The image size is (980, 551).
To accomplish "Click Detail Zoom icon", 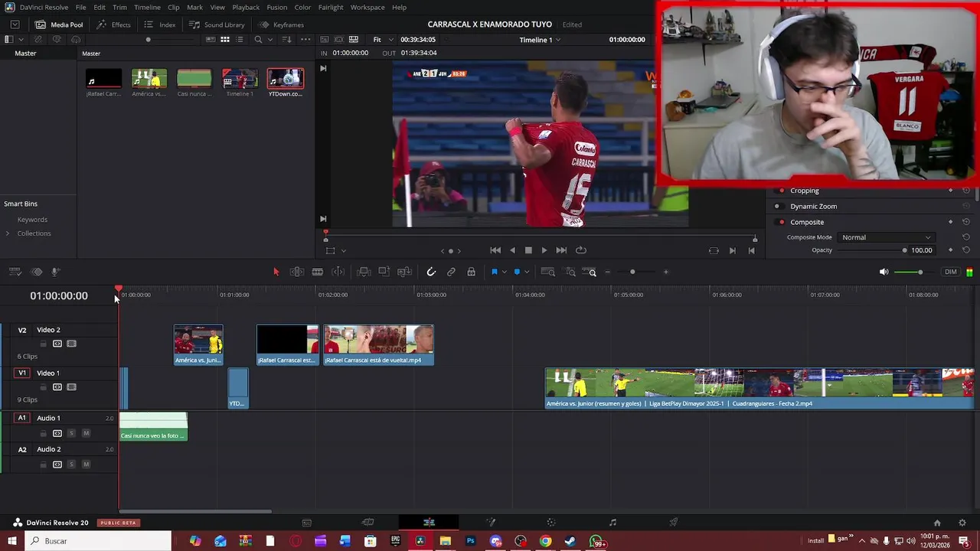I will 570,272.
